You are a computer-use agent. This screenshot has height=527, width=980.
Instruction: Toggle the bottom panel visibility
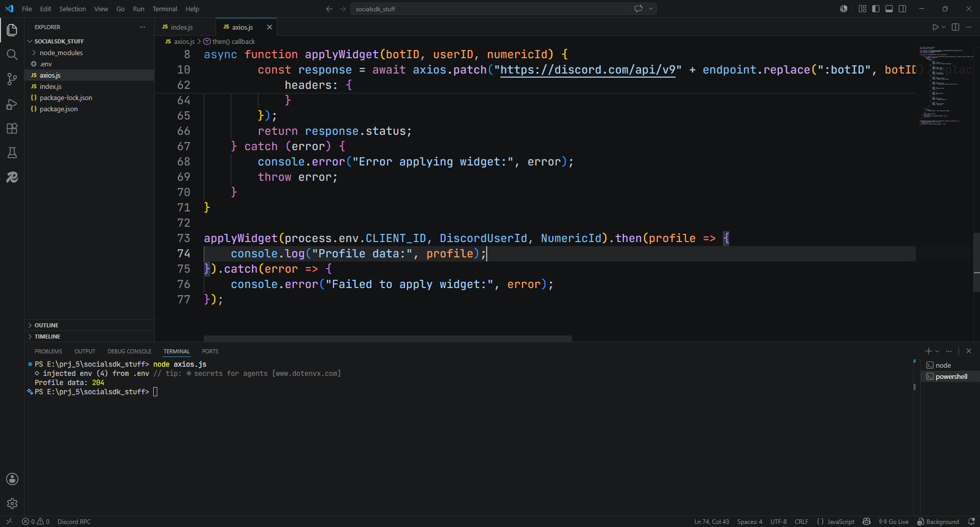pos(889,9)
